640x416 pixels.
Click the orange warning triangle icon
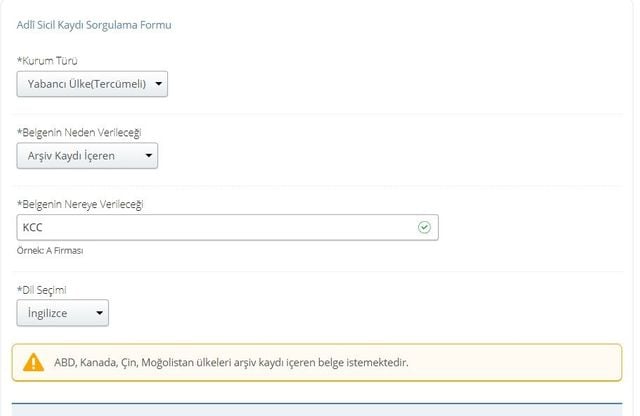[33, 363]
